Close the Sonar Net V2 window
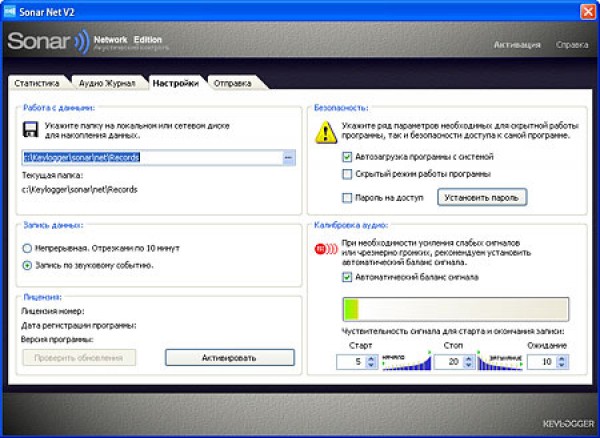Screen dimensions: 600x438 [586, 9]
